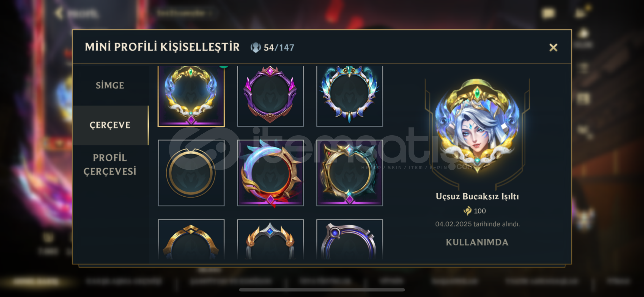
Task: Open the blurred mail icon in top bar
Action: click(548, 13)
